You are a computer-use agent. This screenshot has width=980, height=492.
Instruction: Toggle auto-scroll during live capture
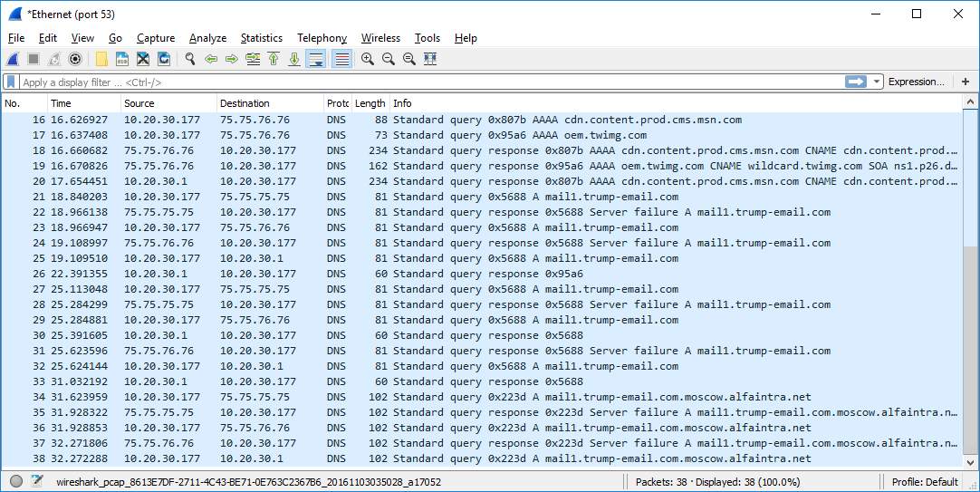(x=316, y=60)
